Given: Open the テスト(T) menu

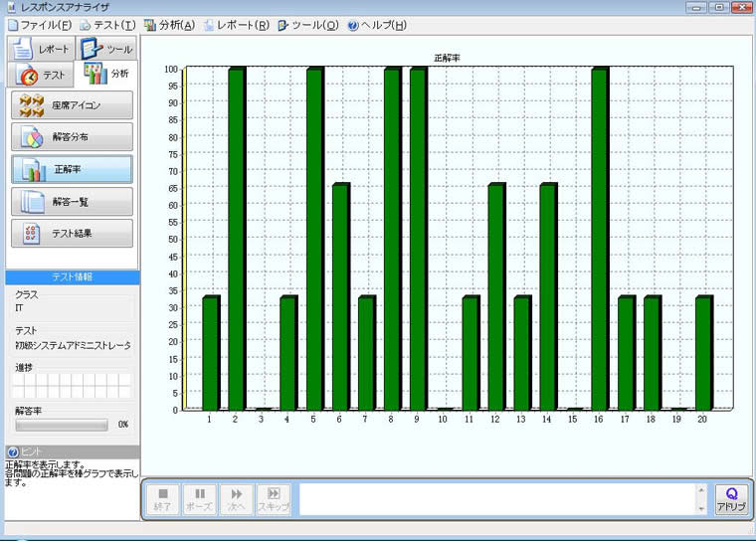Looking at the screenshot, I should click(107, 25).
